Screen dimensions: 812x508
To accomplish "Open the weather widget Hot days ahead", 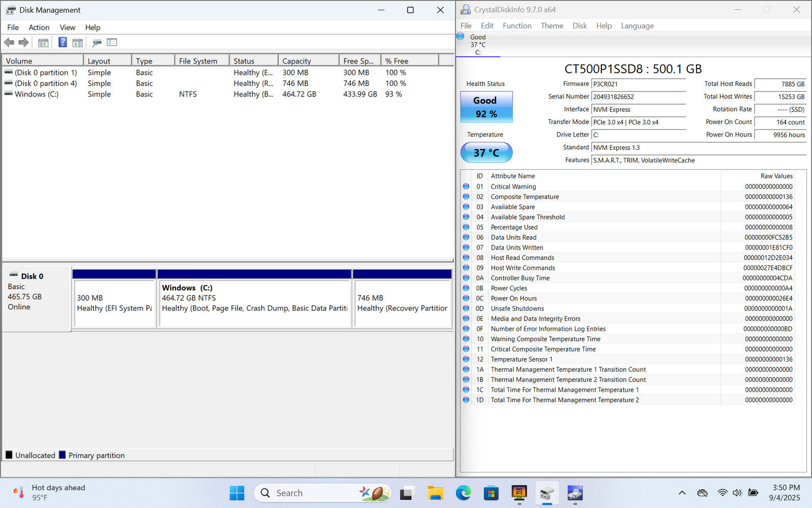I will pyautogui.click(x=49, y=493).
